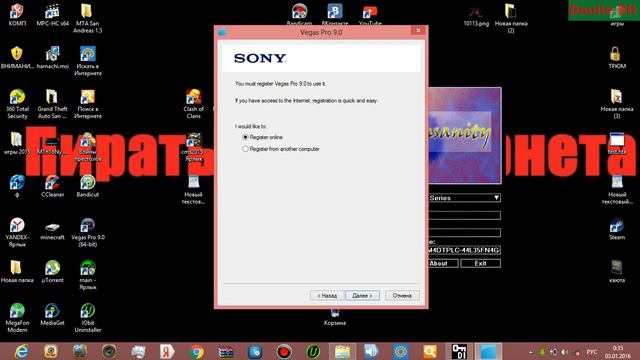The width and height of the screenshot is (640, 360).
Task: Open the test.hta desktop file
Action: click(617, 143)
